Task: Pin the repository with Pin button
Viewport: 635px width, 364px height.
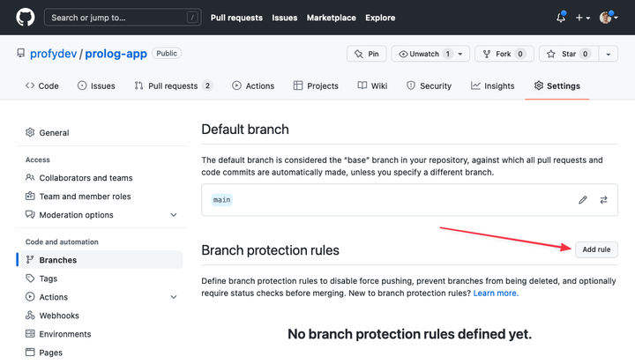Action: (x=367, y=54)
